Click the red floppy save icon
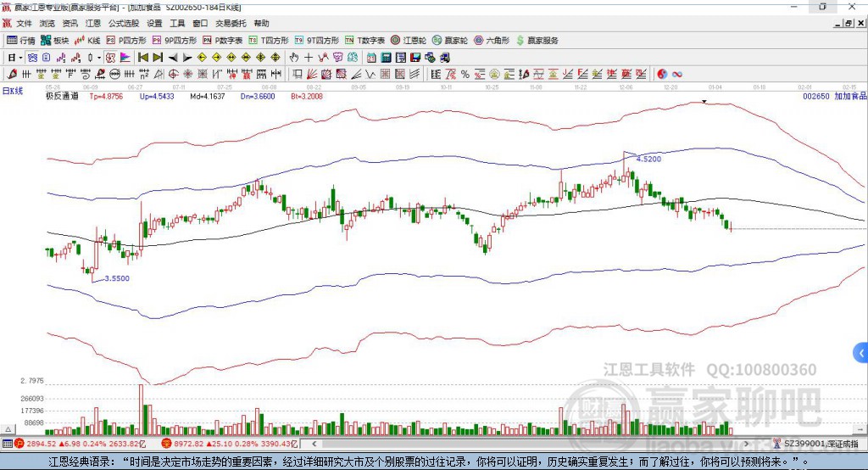This screenshot has height=470, width=868. (415, 58)
